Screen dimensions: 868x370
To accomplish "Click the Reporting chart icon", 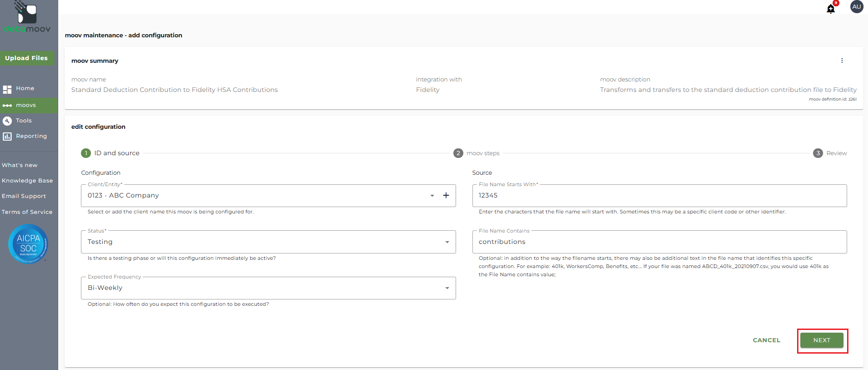I will click(x=7, y=137).
